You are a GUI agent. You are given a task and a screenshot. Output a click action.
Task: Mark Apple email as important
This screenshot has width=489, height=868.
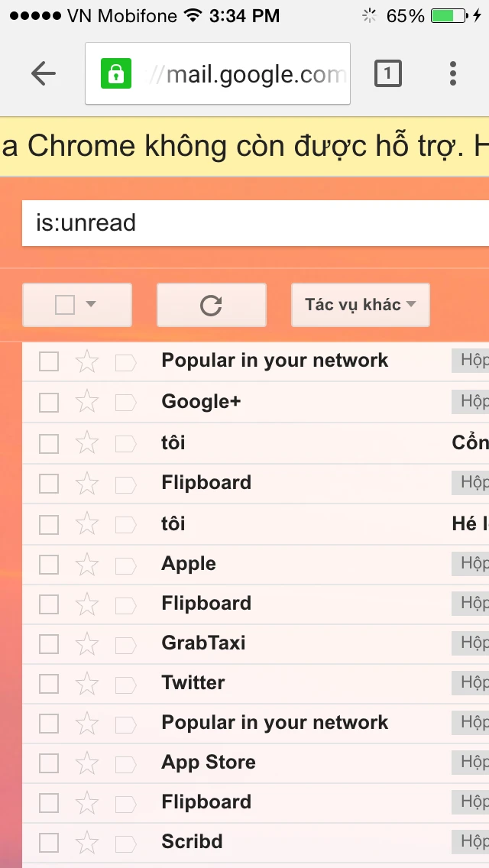click(126, 565)
